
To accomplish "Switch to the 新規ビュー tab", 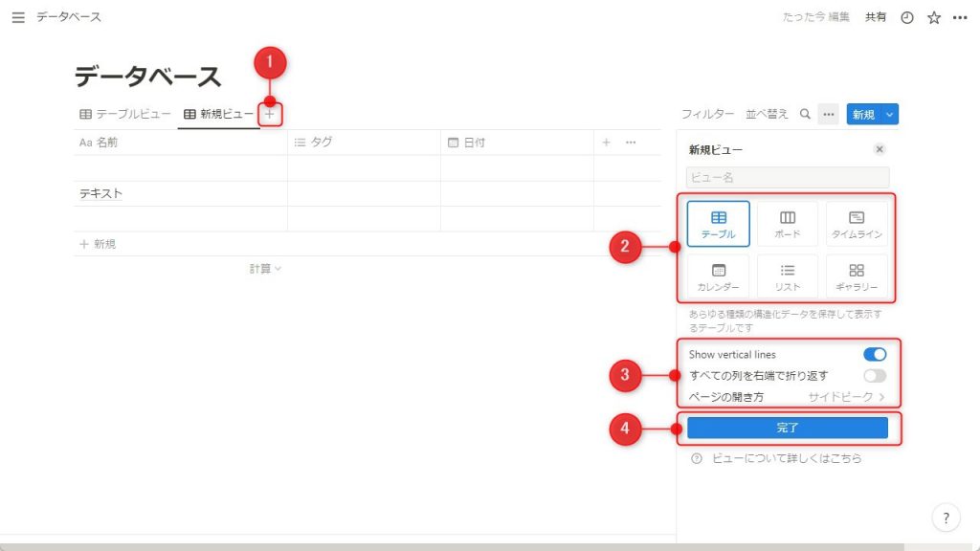I will point(218,115).
